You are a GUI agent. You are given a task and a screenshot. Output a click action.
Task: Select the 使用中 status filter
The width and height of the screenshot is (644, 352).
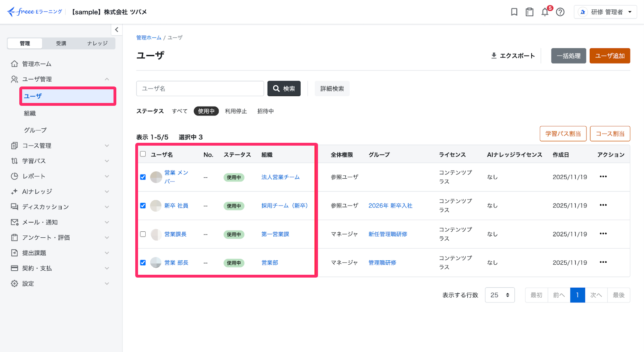(206, 111)
